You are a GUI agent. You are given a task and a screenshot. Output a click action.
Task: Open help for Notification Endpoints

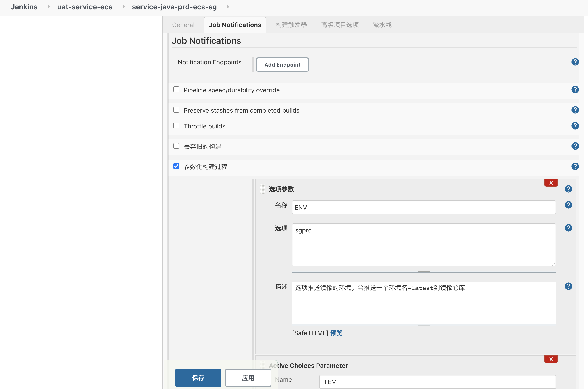575,62
